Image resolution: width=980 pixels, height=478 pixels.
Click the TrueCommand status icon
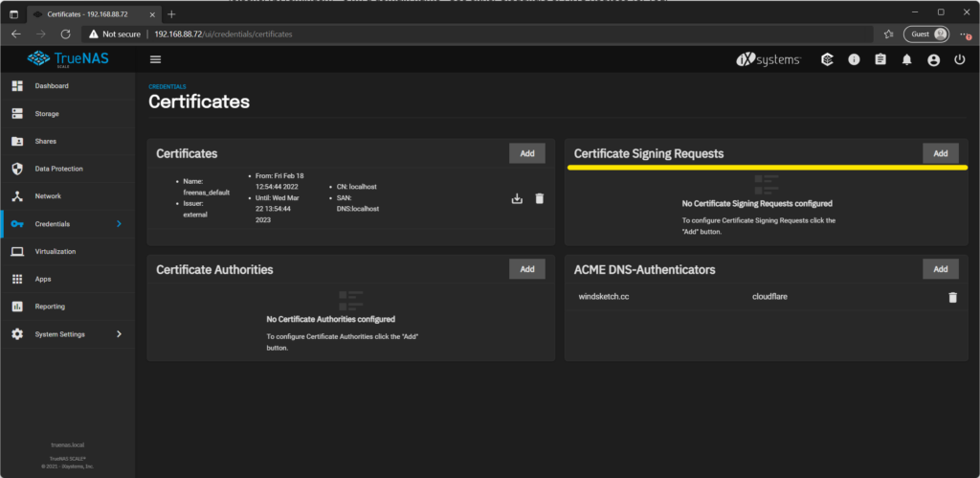coord(828,59)
